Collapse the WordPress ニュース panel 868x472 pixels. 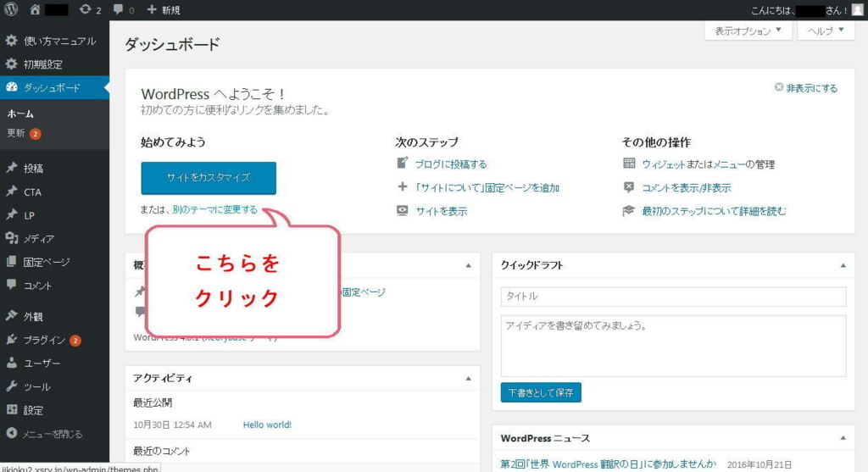click(843, 438)
